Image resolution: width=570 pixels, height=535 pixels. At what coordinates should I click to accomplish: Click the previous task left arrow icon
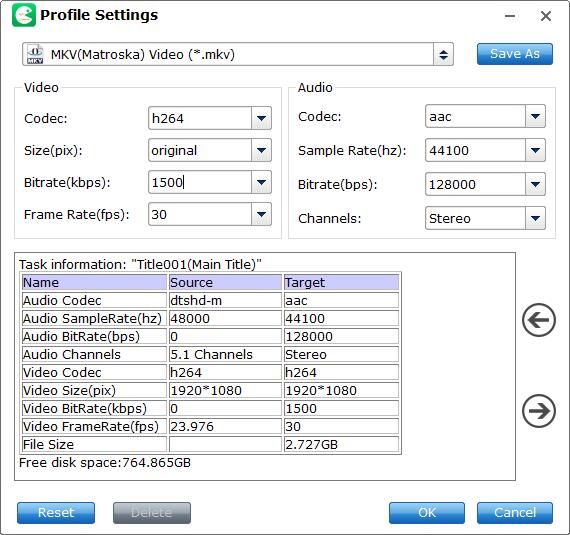(x=539, y=320)
